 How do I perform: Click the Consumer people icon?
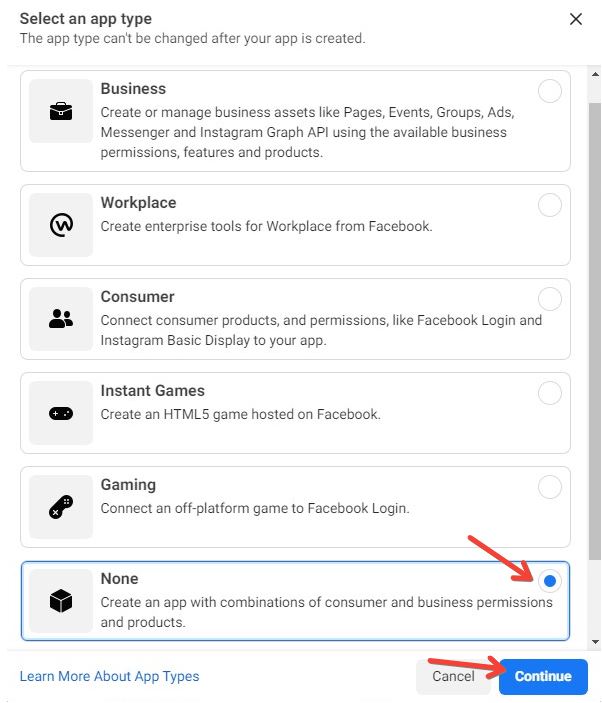61,319
